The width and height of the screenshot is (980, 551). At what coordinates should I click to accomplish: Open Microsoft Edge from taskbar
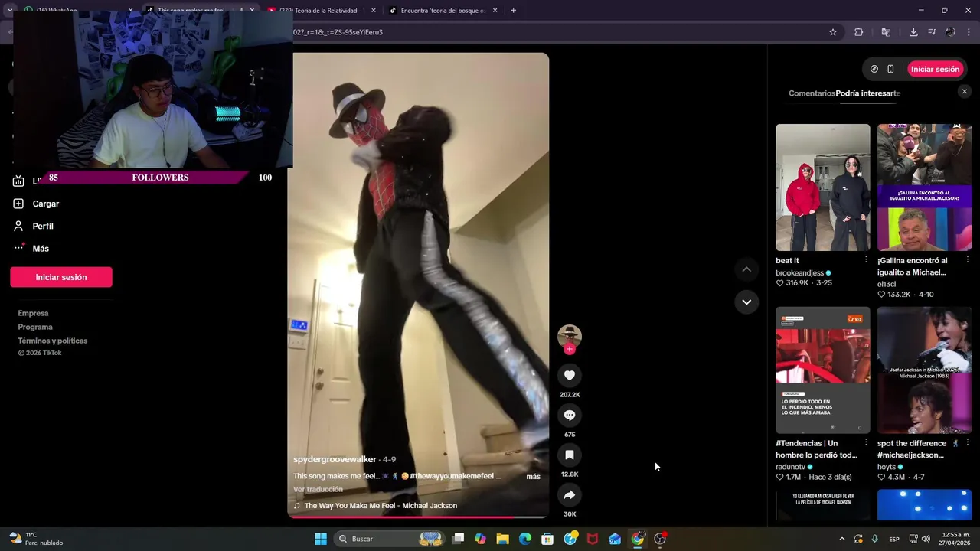(525, 539)
